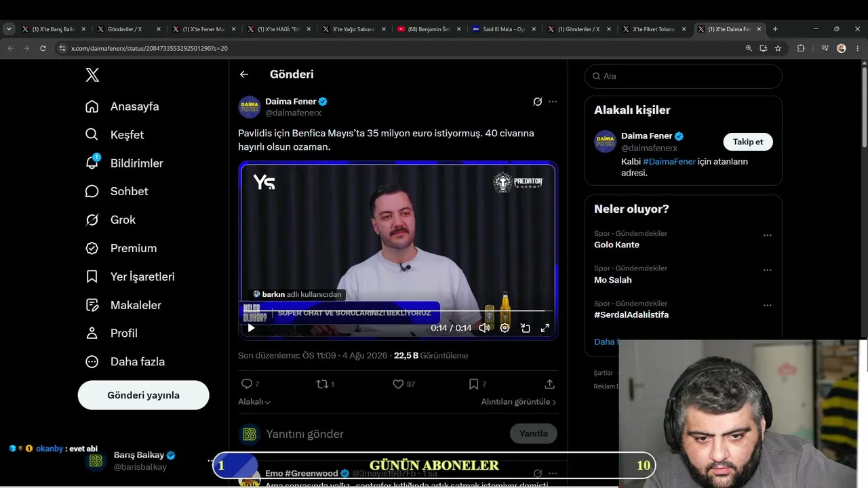Play the video in the post
This screenshot has height=488, width=868.
coord(251,328)
